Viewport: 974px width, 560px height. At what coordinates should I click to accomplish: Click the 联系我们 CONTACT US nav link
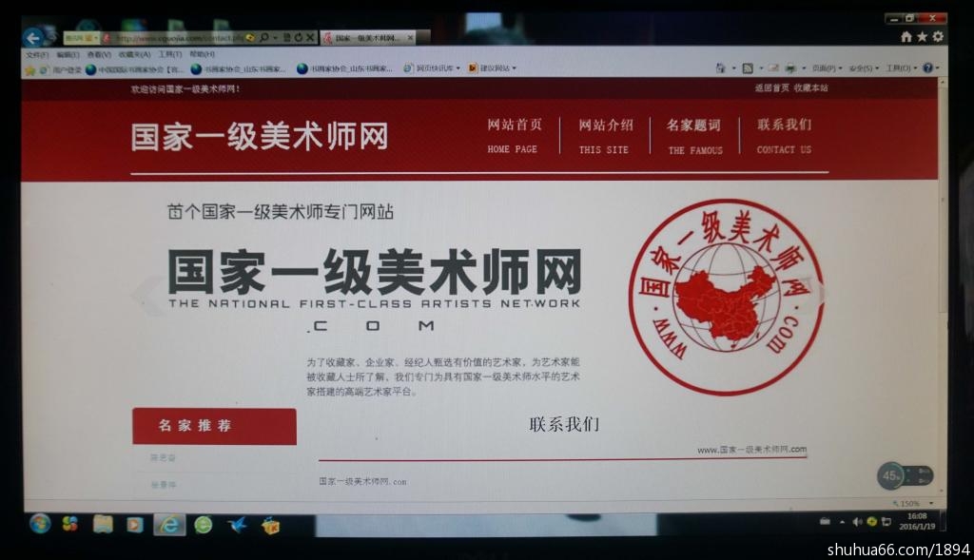coord(784,136)
